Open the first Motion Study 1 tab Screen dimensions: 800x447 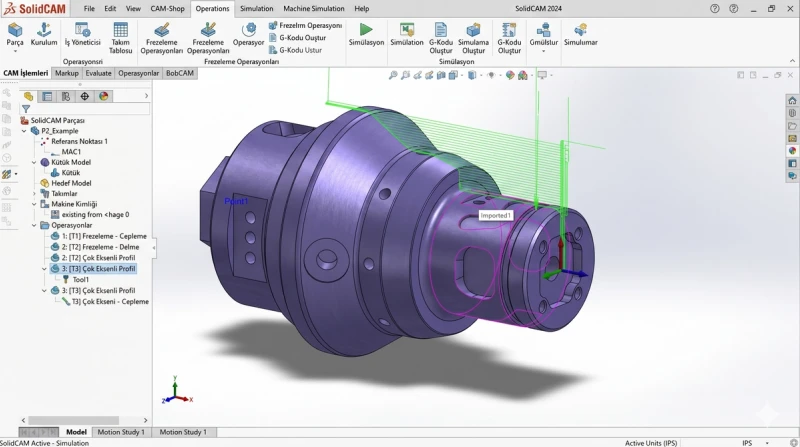(x=121, y=432)
